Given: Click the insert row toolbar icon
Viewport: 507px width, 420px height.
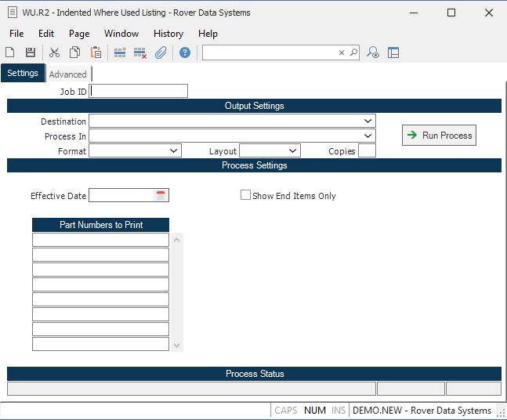Looking at the screenshot, I should point(120,52).
